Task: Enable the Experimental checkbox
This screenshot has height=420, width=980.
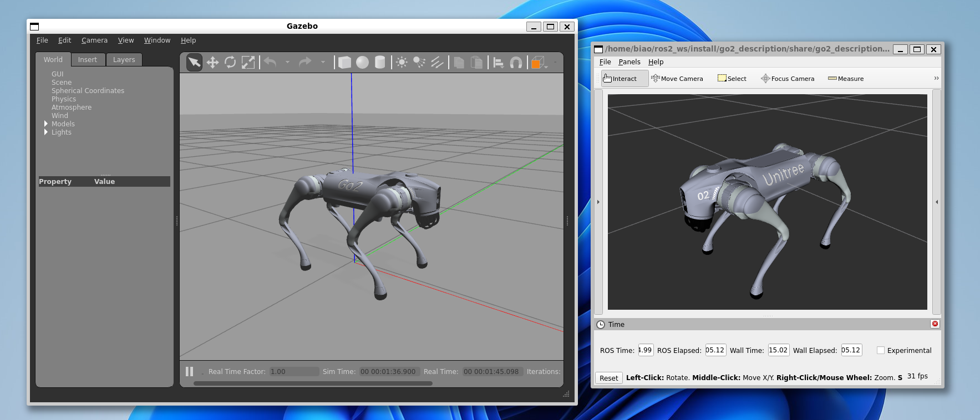Action: [x=881, y=350]
